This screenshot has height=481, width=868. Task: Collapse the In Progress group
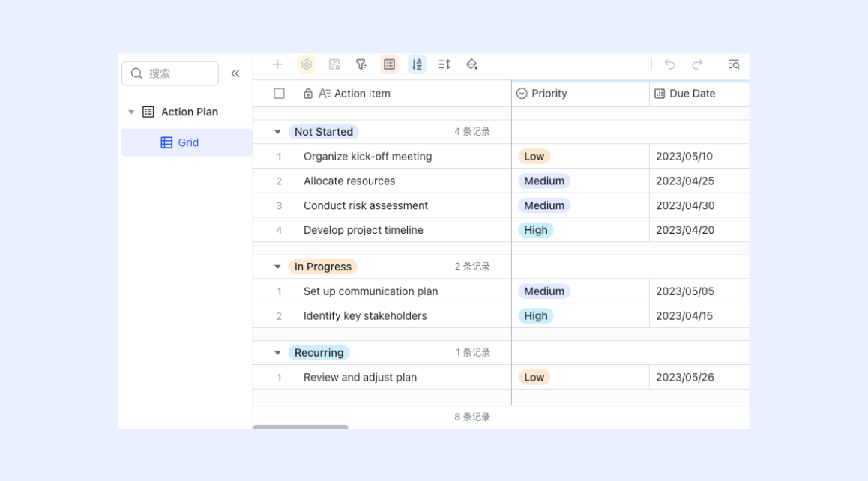[x=277, y=267]
